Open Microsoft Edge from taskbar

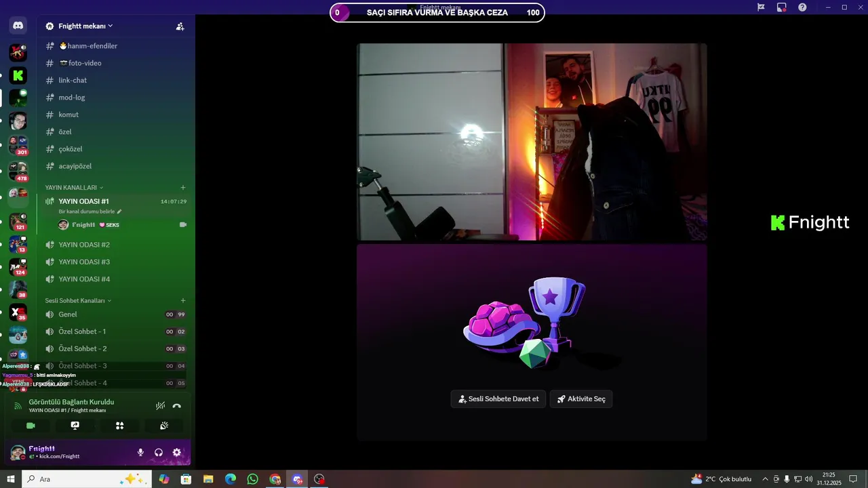(231, 479)
